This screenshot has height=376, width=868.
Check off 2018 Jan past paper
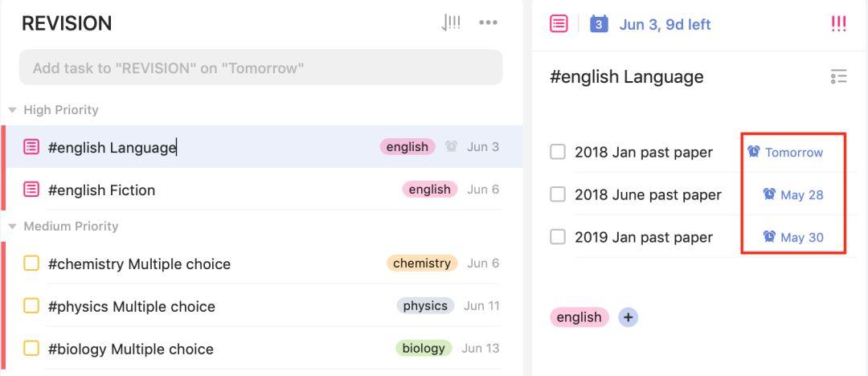click(x=558, y=152)
